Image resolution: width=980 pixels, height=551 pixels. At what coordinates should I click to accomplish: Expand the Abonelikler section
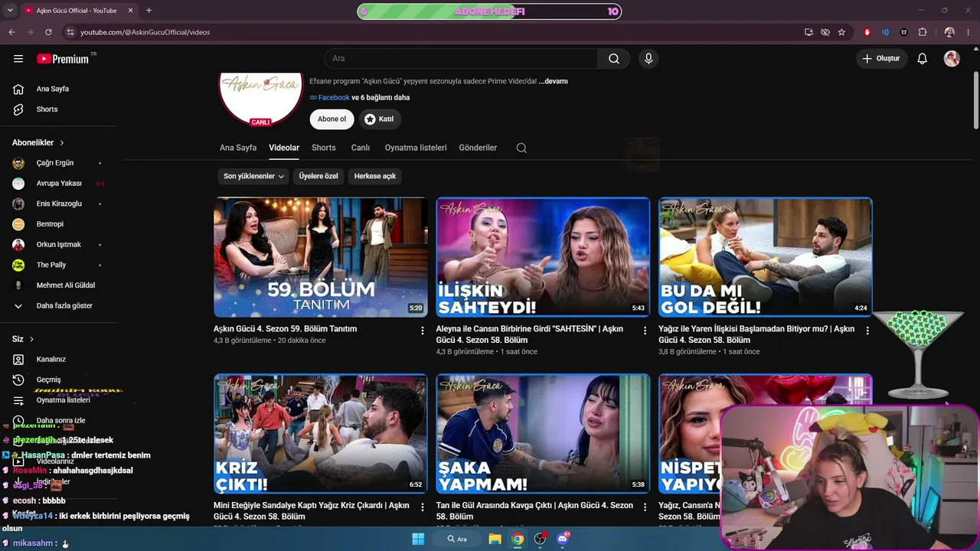point(38,142)
